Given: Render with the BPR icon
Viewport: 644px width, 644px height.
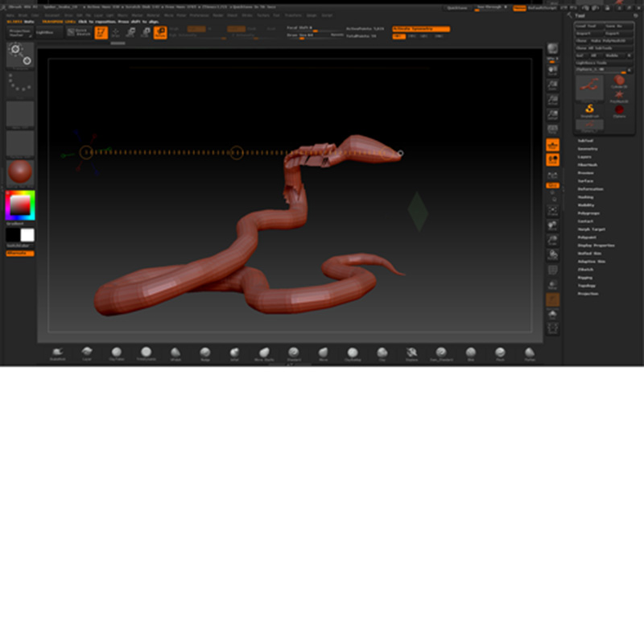Looking at the screenshot, I should (x=553, y=49).
